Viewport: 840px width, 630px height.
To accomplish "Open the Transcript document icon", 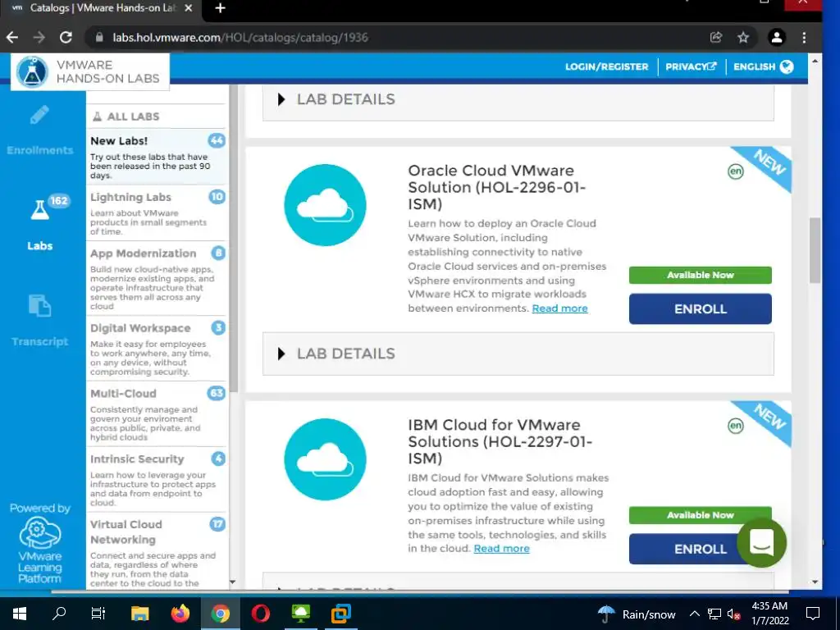I will pos(39,306).
